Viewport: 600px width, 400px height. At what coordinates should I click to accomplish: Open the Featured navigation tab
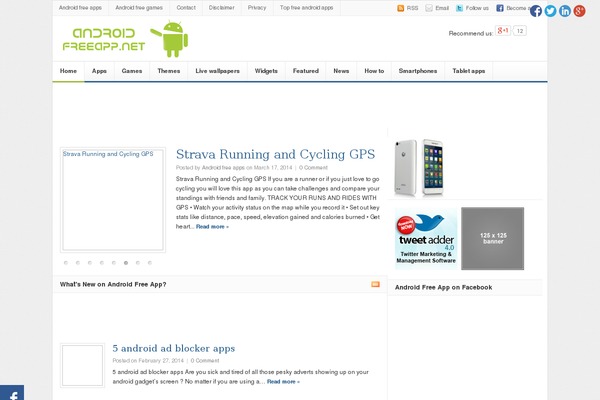click(x=306, y=71)
